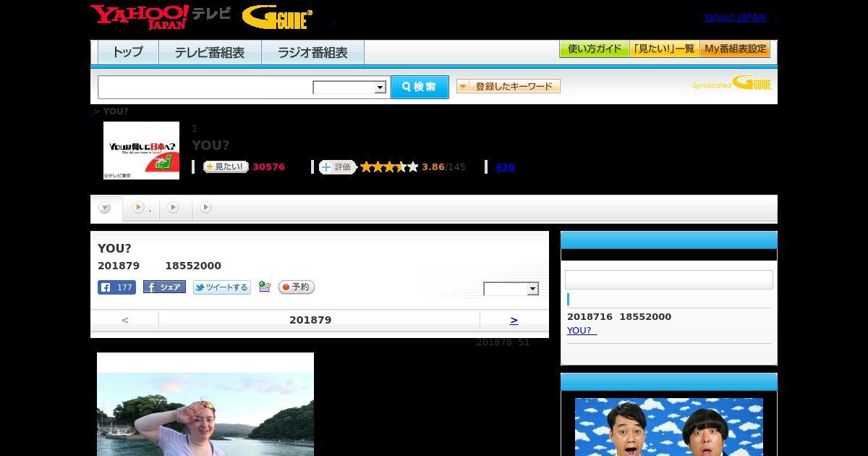Open the テレビ番組表 tab

coord(210,52)
